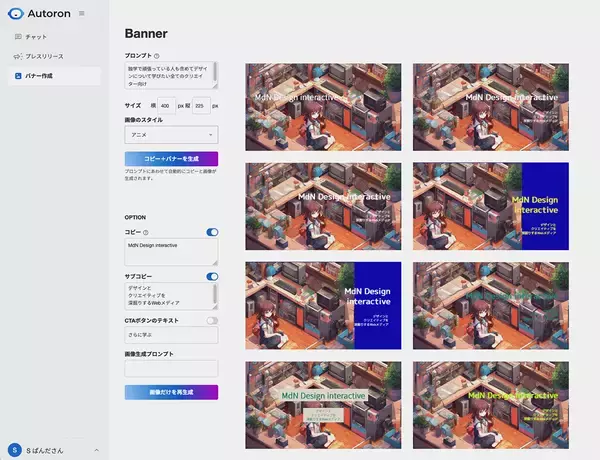
Task: Click the chat bubble icon in sidebar
Action: 18,37
